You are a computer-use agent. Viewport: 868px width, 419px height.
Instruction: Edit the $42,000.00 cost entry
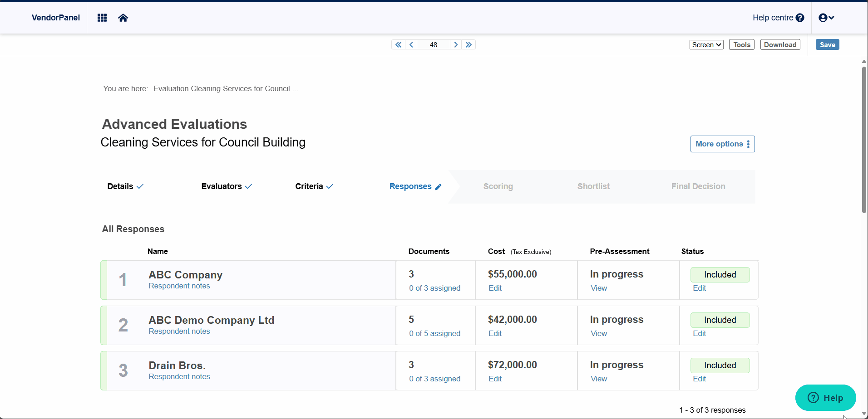(x=495, y=333)
